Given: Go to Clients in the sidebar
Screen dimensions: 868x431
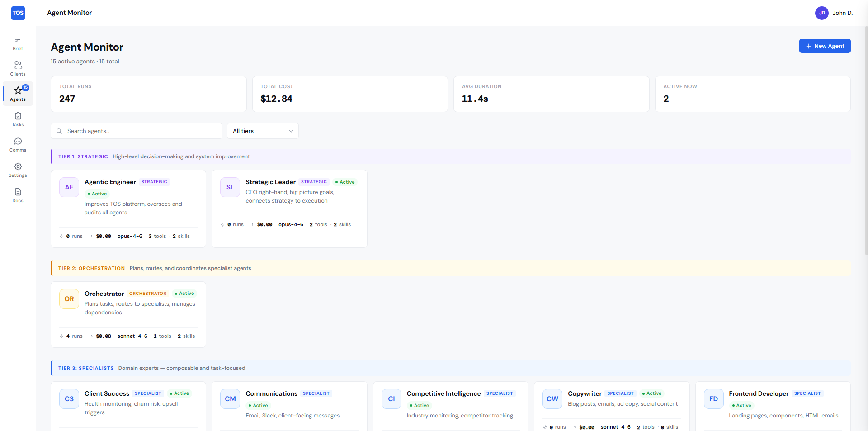Looking at the screenshot, I should tap(18, 69).
